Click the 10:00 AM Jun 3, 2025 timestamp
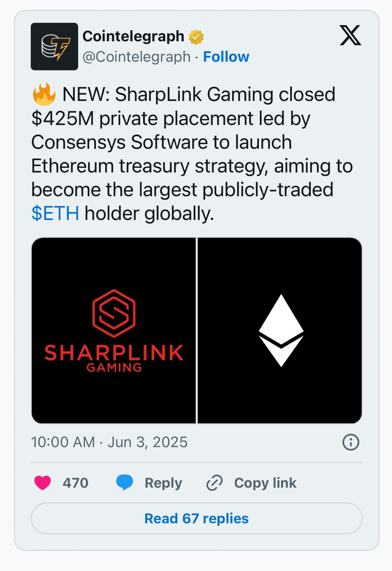Viewport: 392px width, 571px height. (x=109, y=442)
